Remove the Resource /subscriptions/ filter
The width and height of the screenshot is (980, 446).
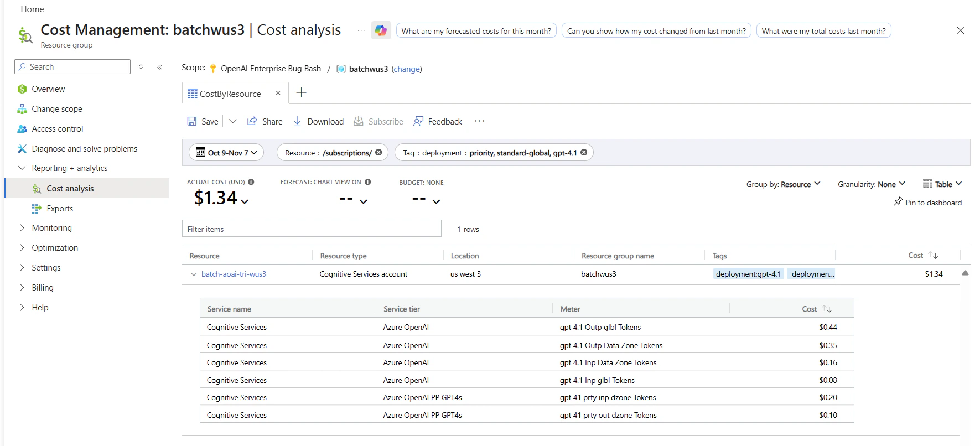click(378, 153)
